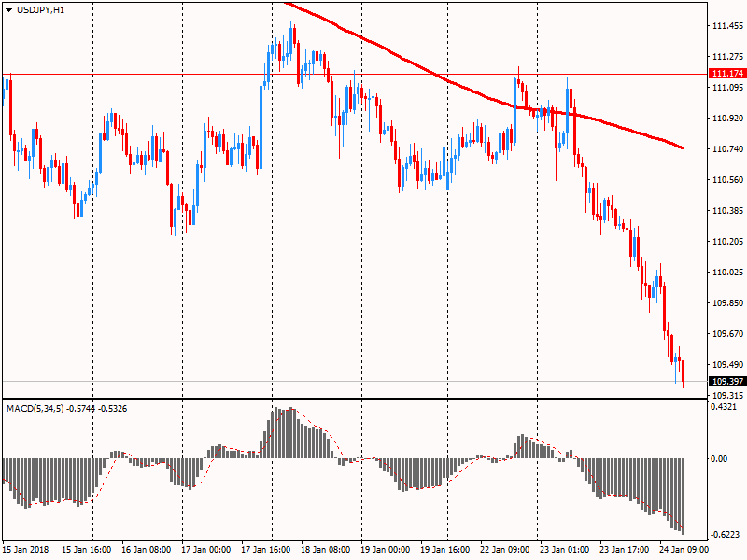Image resolution: width=747 pixels, height=560 pixels.
Task: Select the red 111.174 price level label
Action: coord(727,74)
